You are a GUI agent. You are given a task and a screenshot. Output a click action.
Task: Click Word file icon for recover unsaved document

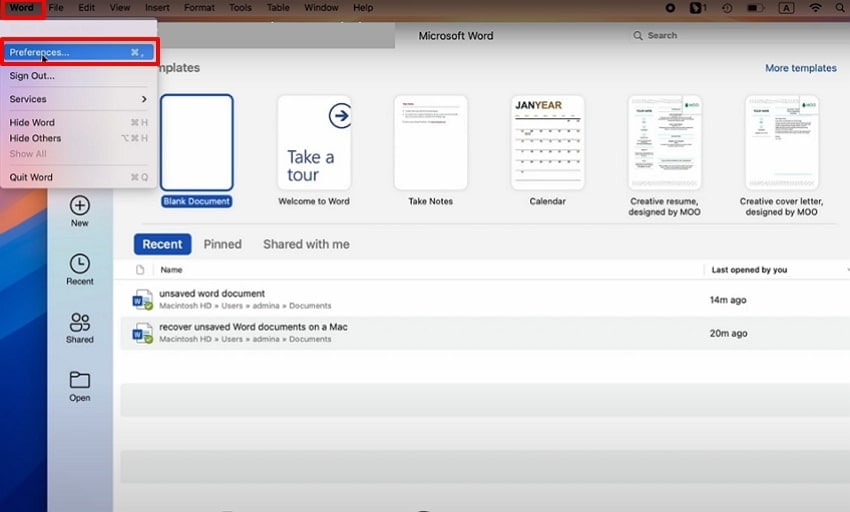tap(143, 333)
